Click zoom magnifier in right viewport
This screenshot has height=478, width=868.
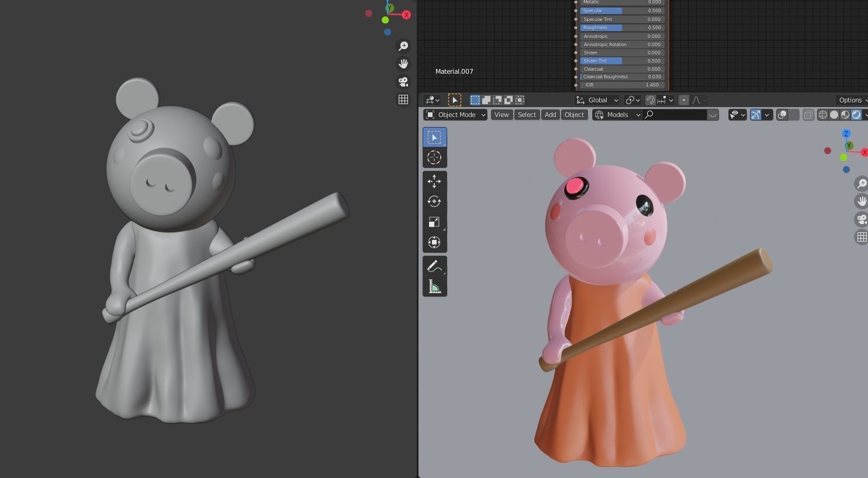pyautogui.click(x=862, y=184)
